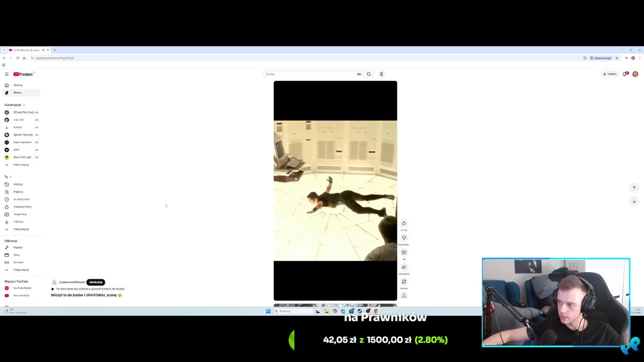Screen dimensions: 644x362
Task: Open the tab search dropdown
Action: coord(4,50)
